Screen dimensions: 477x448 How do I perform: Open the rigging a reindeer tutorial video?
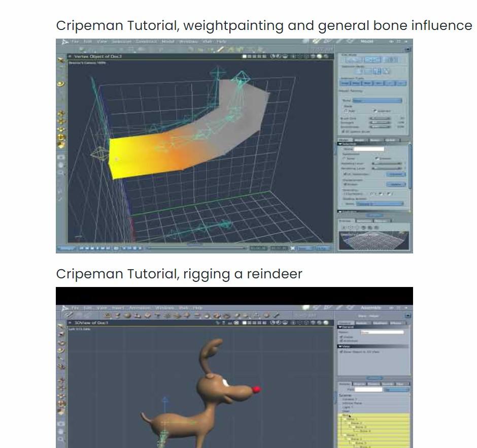click(234, 367)
